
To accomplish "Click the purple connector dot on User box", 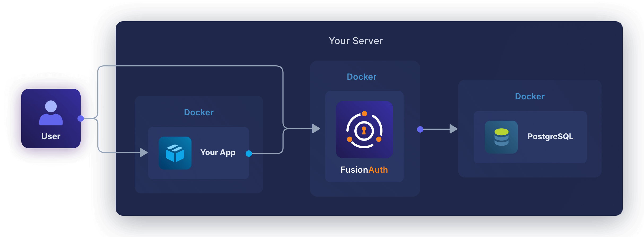I will point(81,118).
